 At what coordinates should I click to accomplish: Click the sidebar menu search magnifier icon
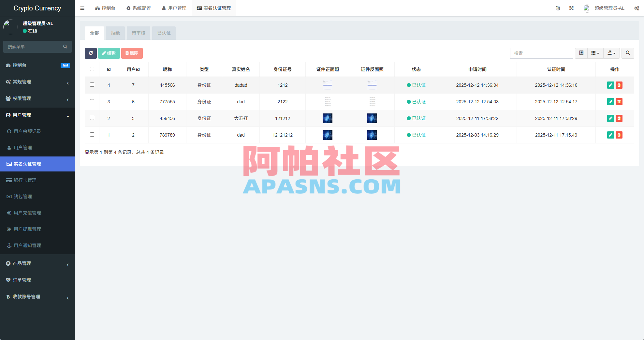point(65,47)
